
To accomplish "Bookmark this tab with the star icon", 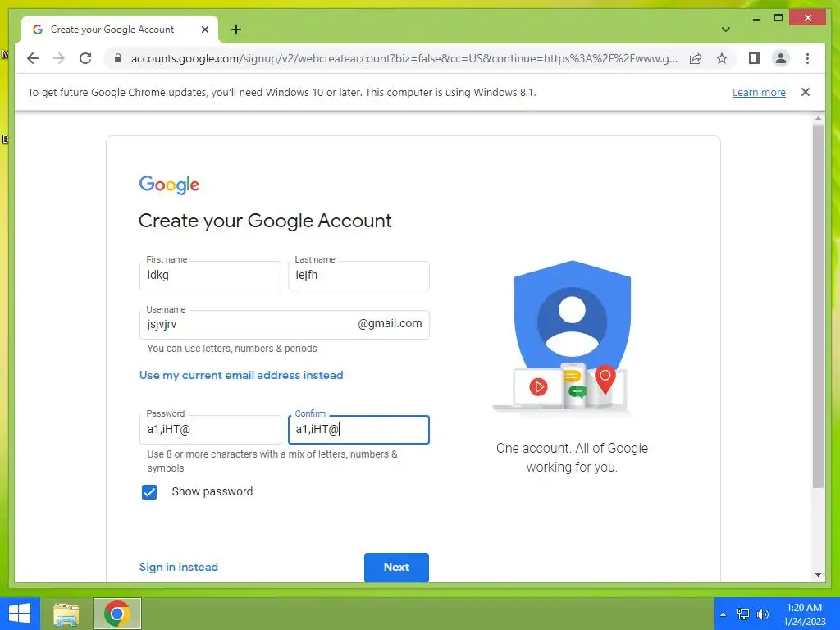I will pyautogui.click(x=722, y=58).
